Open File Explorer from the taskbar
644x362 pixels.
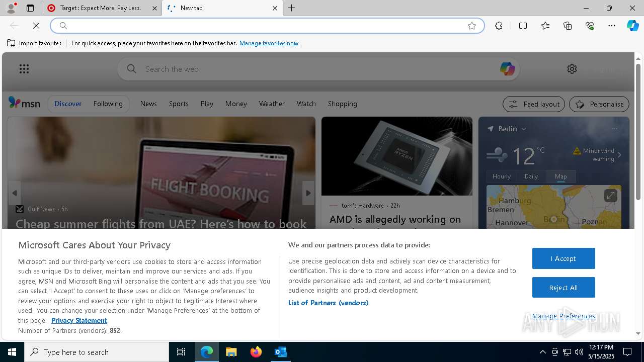click(x=231, y=352)
